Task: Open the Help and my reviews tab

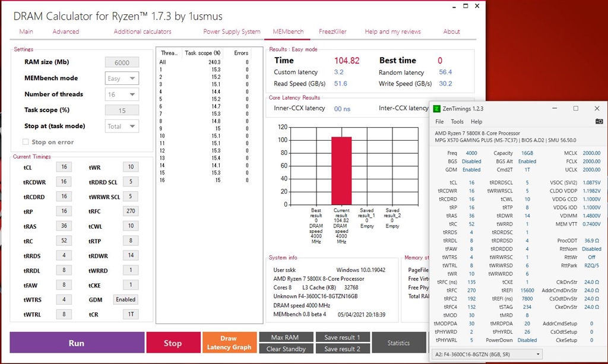Action: (393, 31)
